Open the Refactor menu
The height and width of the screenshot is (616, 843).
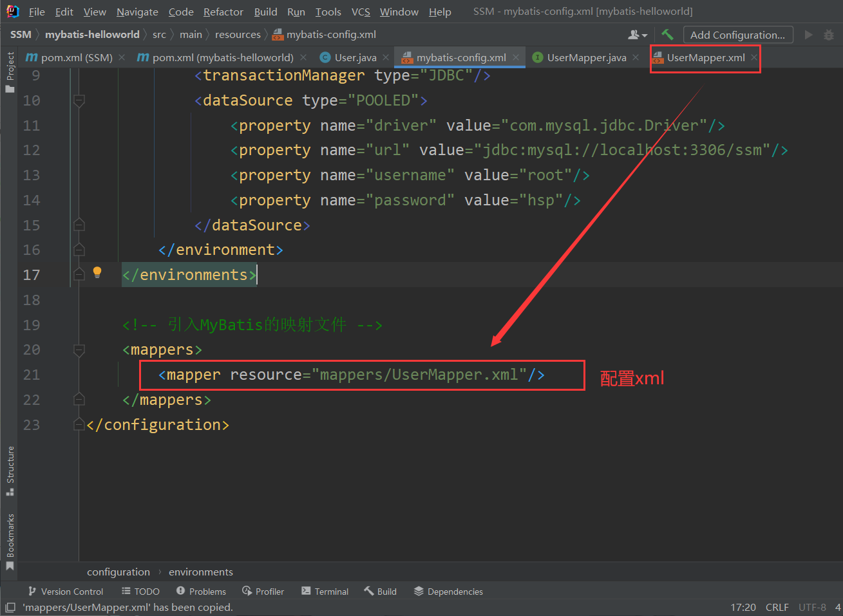(x=223, y=12)
